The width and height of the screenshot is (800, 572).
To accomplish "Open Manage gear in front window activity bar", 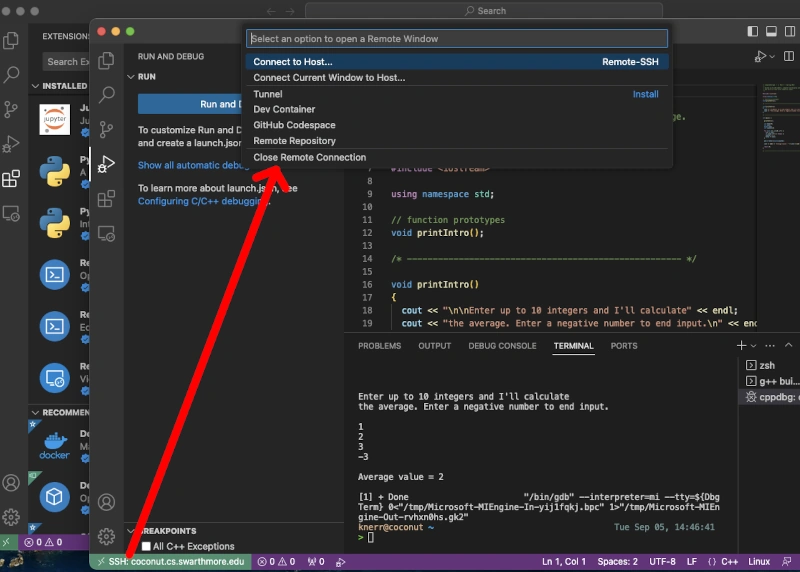I will [106, 536].
